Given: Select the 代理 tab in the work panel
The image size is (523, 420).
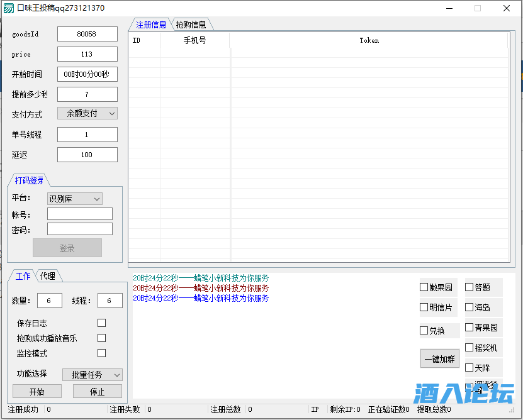Looking at the screenshot, I should pos(47,275).
